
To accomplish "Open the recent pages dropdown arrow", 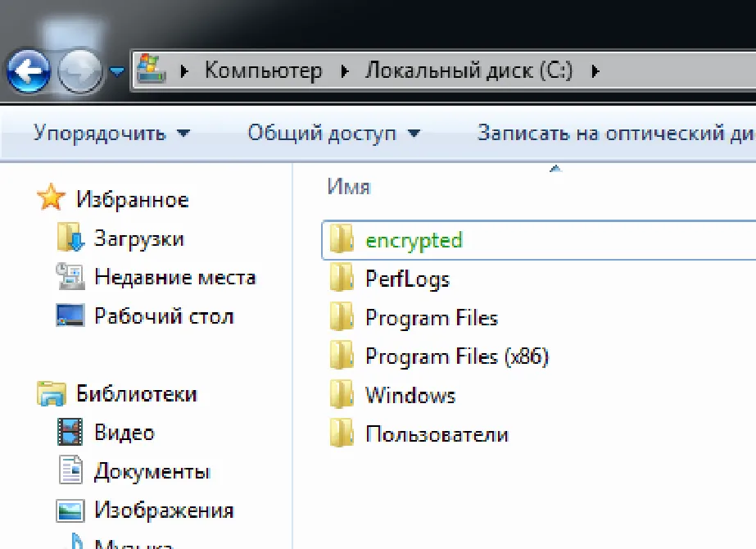I will 116,72.
